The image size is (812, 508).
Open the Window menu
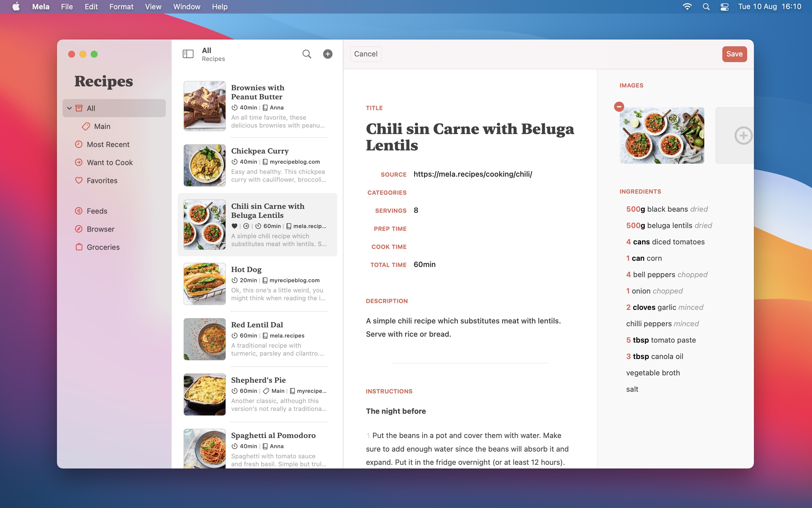coord(187,7)
